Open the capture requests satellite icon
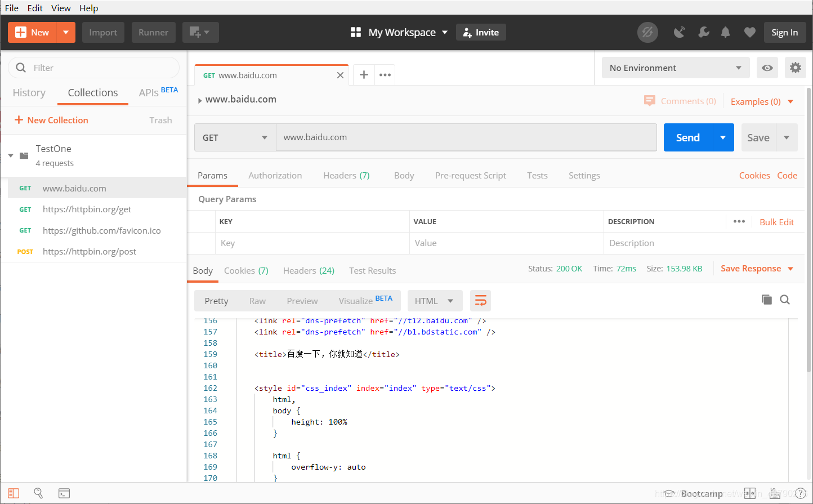The height and width of the screenshot is (504, 813). tap(680, 32)
